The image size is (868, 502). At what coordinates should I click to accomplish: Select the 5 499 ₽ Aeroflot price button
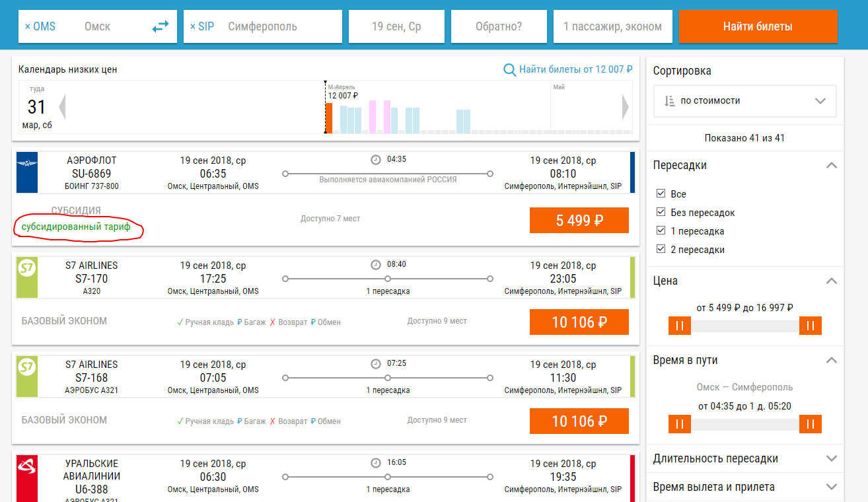pyautogui.click(x=579, y=221)
